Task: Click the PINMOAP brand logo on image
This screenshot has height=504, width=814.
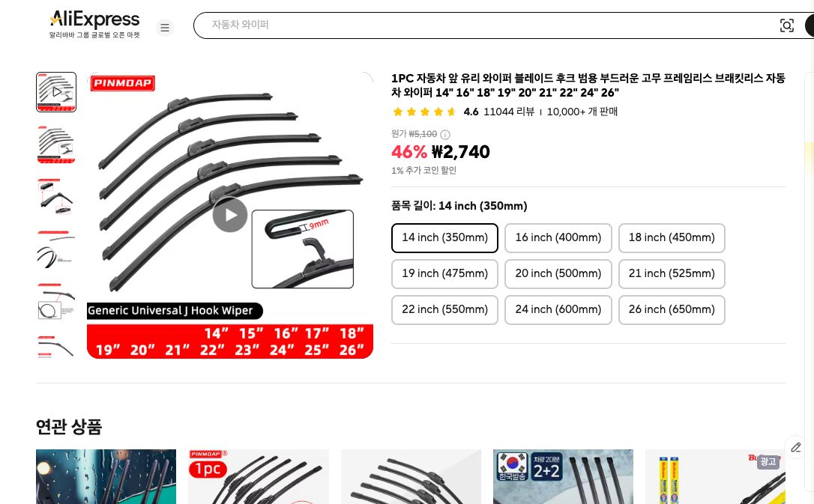Action: coord(122,83)
